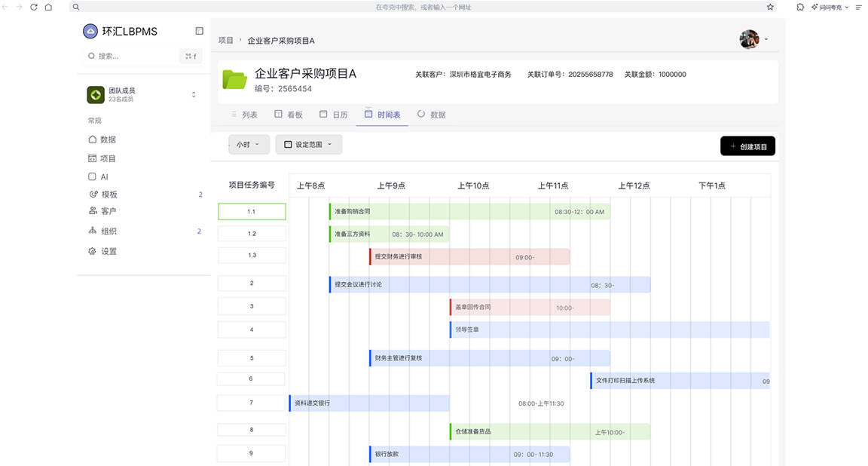Open AI in sidebar

[99, 176]
